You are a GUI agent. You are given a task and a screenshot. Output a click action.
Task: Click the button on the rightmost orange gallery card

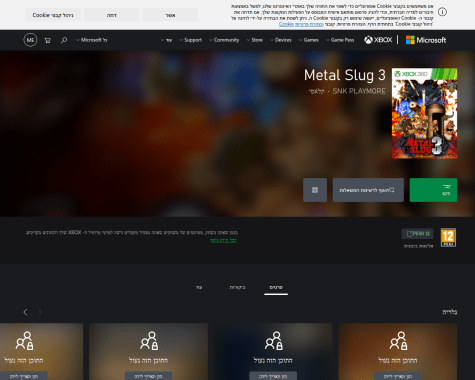398,376
